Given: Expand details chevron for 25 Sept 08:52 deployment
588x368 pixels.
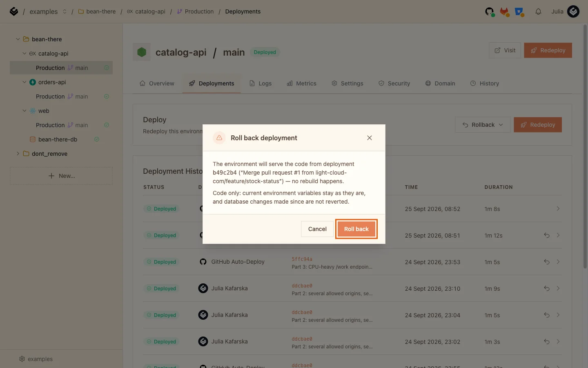Looking at the screenshot, I should (558, 209).
